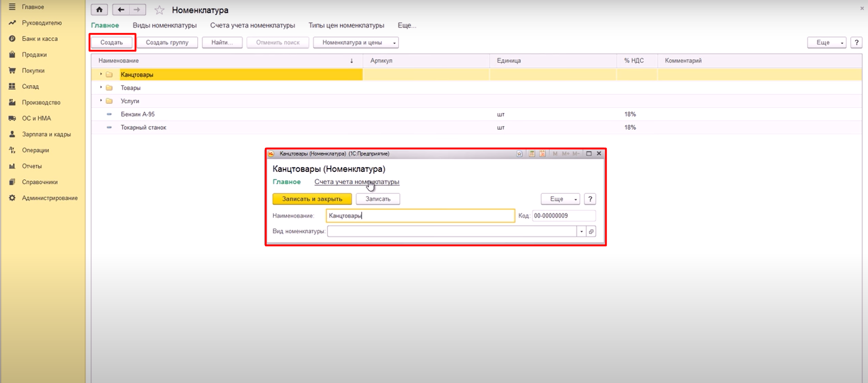Screen dimensions: 868x383
Task: Click the item icon of Бензин А-95 row
Action: click(x=109, y=114)
